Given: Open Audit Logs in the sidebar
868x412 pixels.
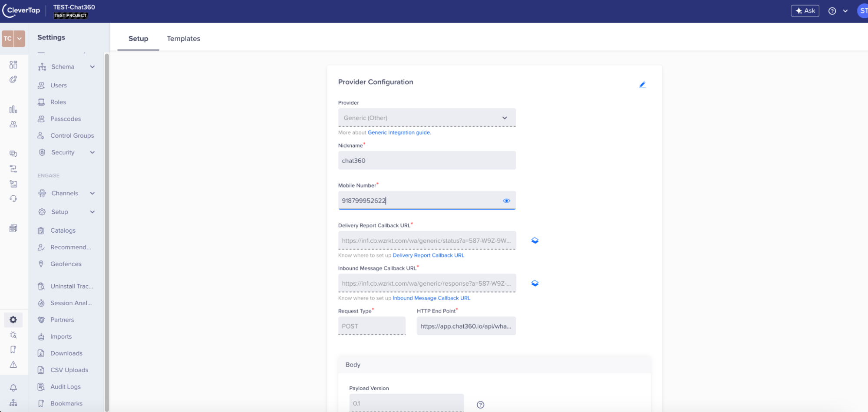Looking at the screenshot, I should point(66,387).
